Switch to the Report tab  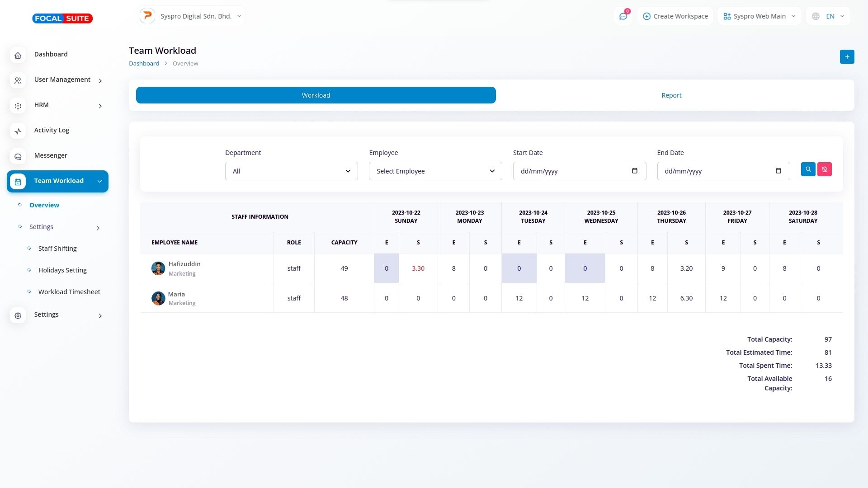click(x=671, y=95)
